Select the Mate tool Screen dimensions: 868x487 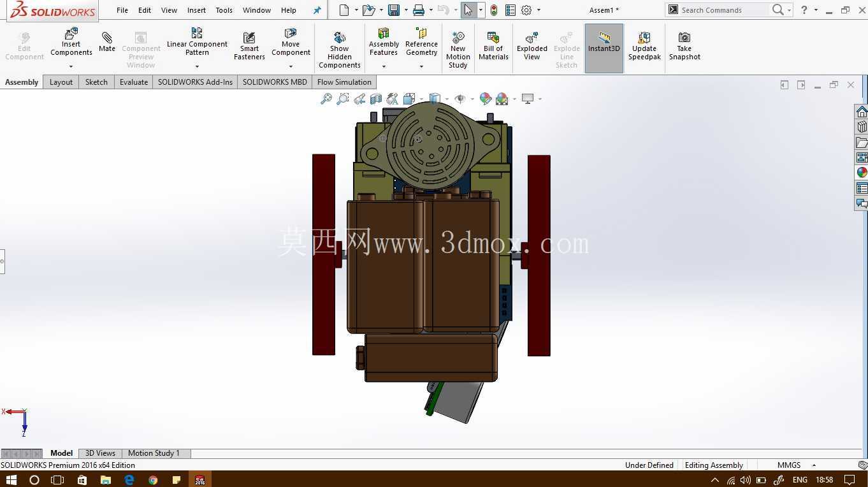pos(107,42)
